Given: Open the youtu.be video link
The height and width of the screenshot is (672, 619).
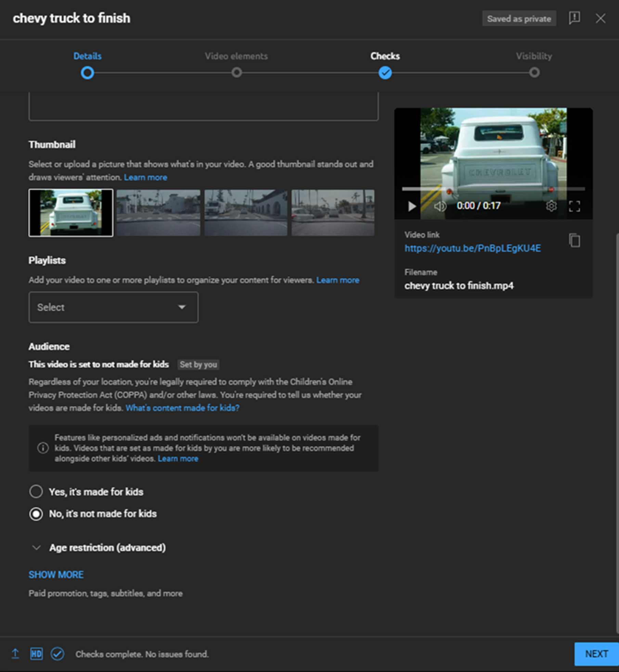Looking at the screenshot, I should tap(473, 249).
